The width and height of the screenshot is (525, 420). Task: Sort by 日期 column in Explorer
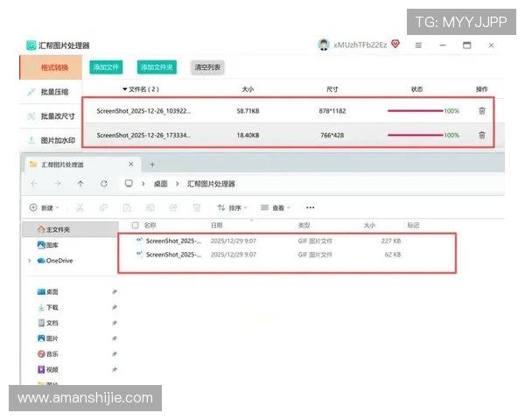click(x=217, y=225)
